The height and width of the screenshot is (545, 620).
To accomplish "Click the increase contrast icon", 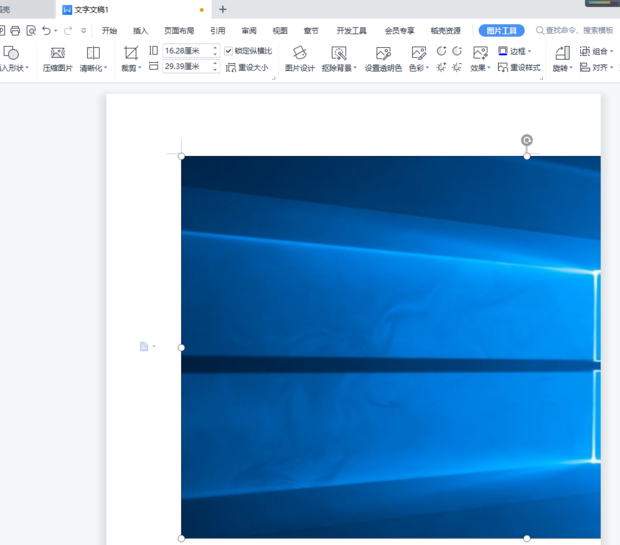I will click(441, 51).
